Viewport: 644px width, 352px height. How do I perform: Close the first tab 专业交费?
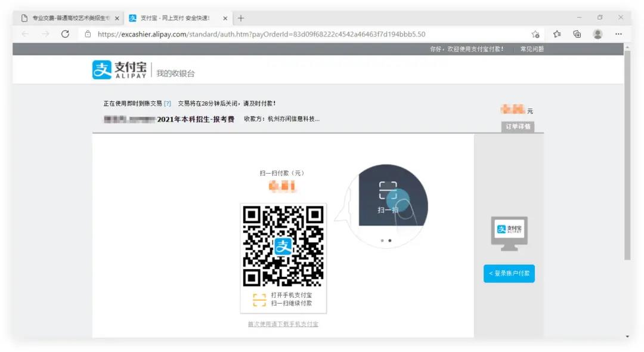point(117,18)
